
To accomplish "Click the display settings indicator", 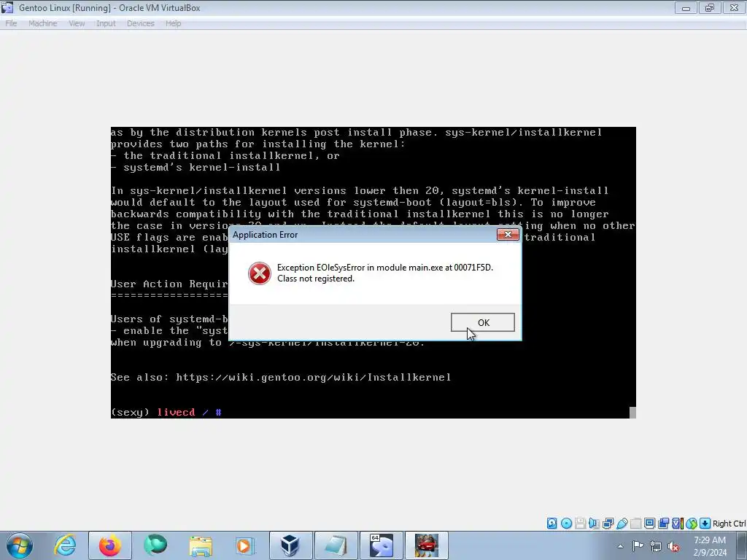I will click(649, 524).
